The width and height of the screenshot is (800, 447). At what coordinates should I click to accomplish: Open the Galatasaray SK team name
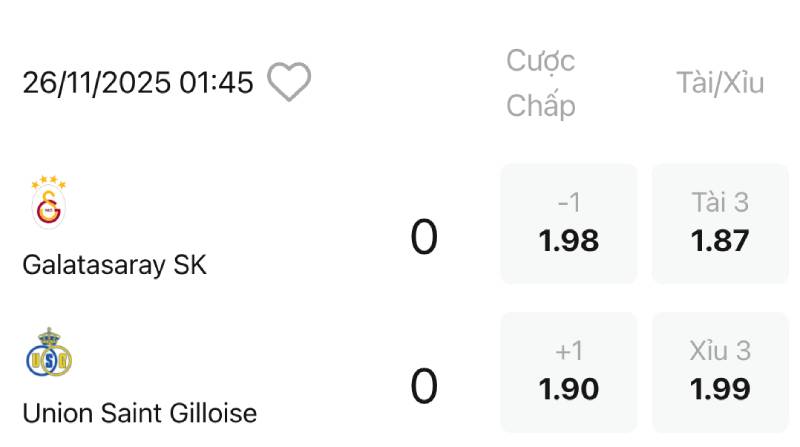[x=114, y=266]
